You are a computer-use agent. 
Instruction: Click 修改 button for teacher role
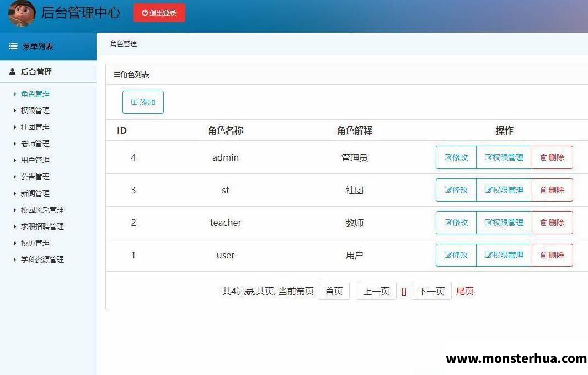coord(456,223)
